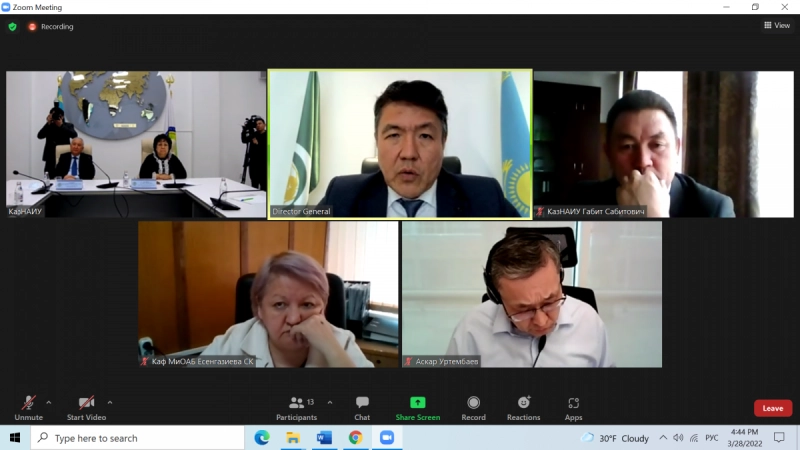Open Zoom Apps
This screenshot has width=800, height=450.
573,408
